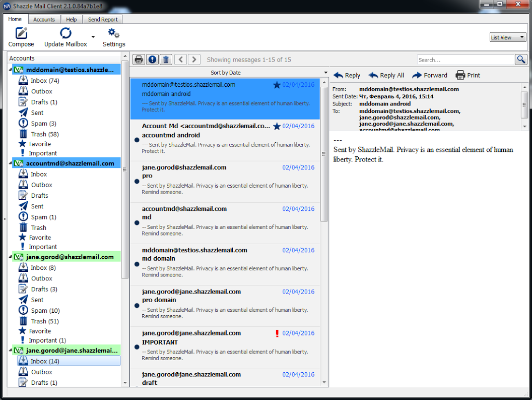532x400 pixels.
Task: Toggle unread dot on 'md' message
Action: click(137, 223)
